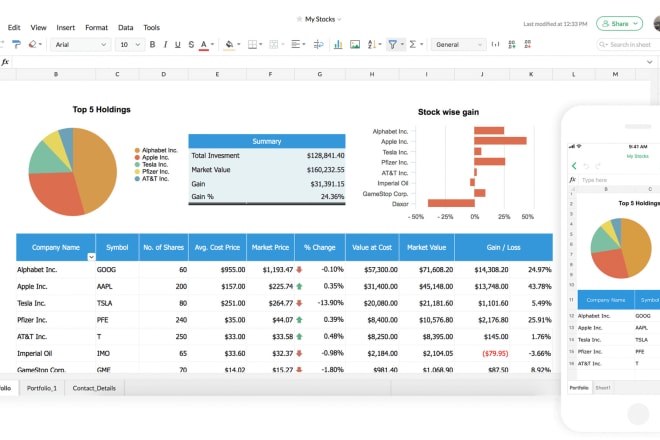
Task: Select the Symbol column header cell
Action: point(117,247)
